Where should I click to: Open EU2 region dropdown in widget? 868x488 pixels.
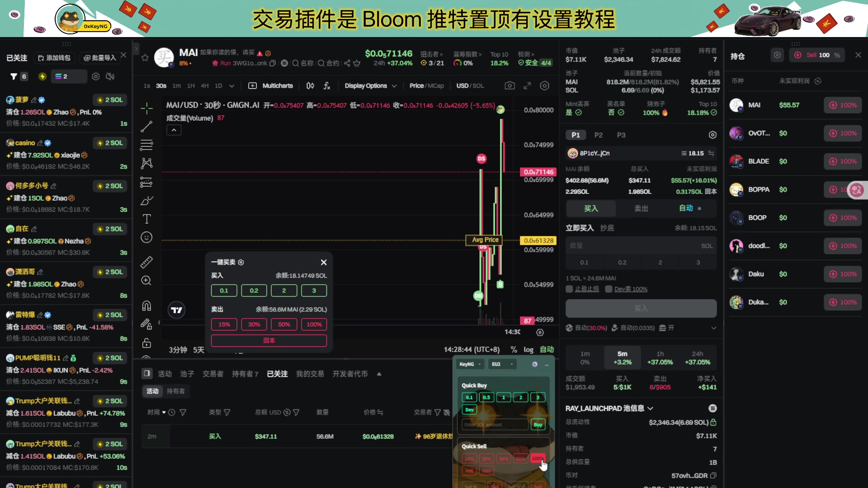click(502, 364)
